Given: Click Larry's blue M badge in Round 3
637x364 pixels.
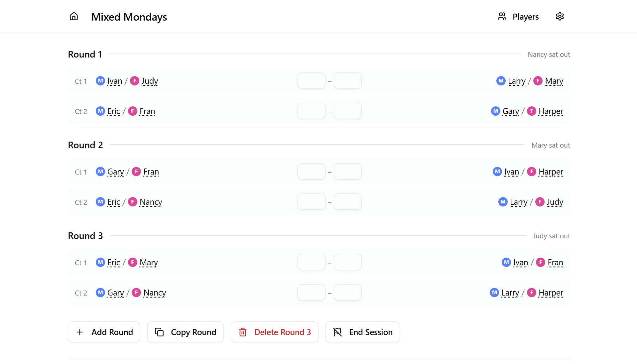Looking at the screenshot, I should coord(494,293).
